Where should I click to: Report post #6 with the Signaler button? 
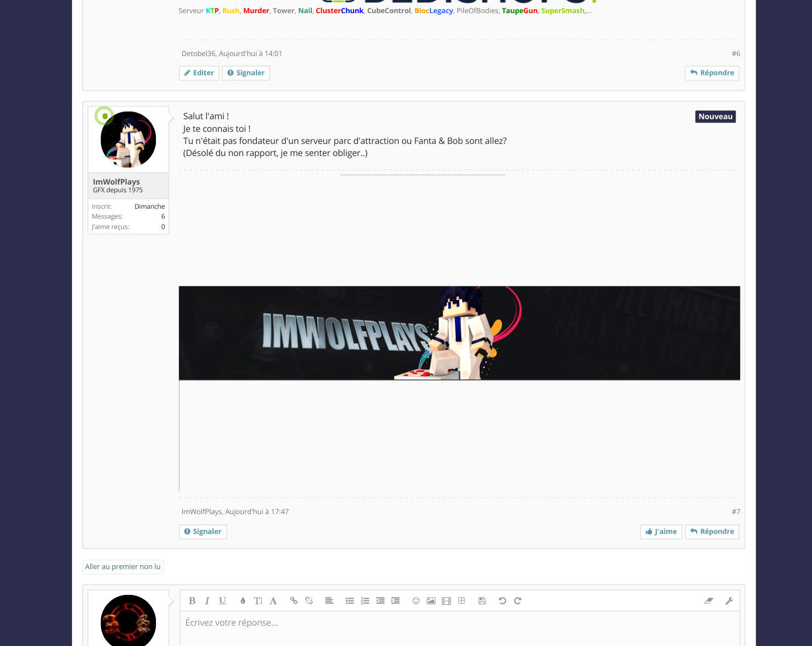coord(246,73)
